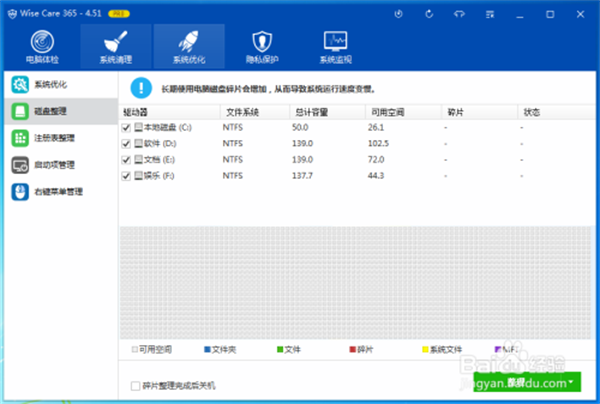Image resolution: width=600 pixels, height=404 pixels.
Task: Sort by the 可用空间 column header
Action: [x=404, y=112]
